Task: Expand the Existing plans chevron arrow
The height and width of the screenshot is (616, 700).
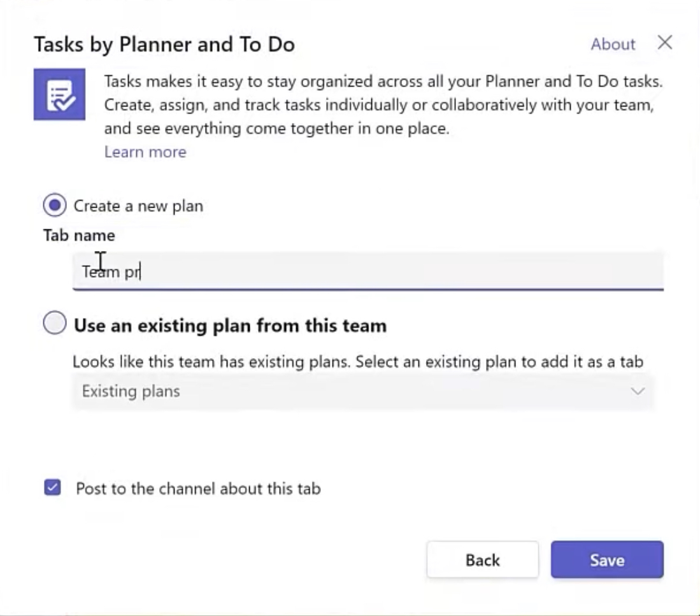Action: pyautogui.click(x=638, y=392)
